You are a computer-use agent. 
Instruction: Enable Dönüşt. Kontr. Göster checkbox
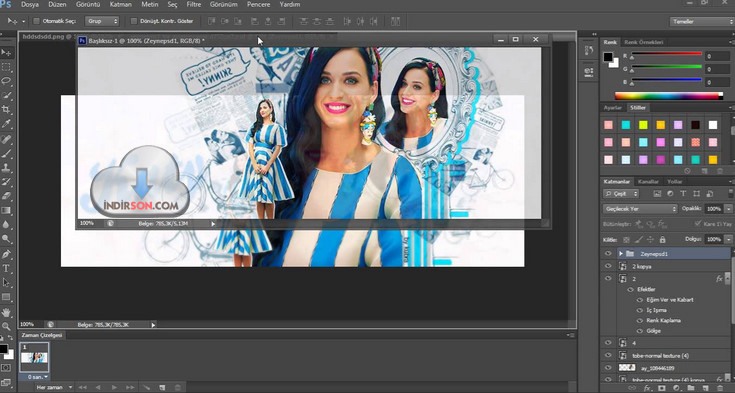coord(134,21)
